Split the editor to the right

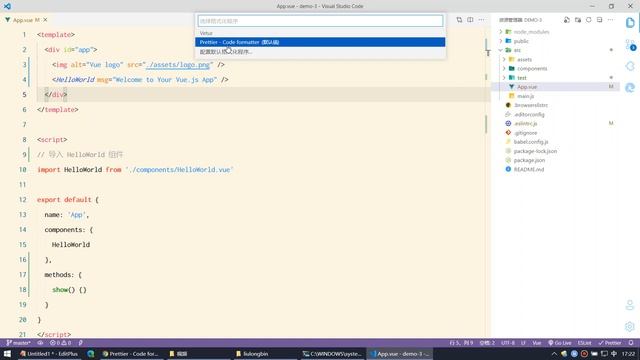[x=470, y=20]
